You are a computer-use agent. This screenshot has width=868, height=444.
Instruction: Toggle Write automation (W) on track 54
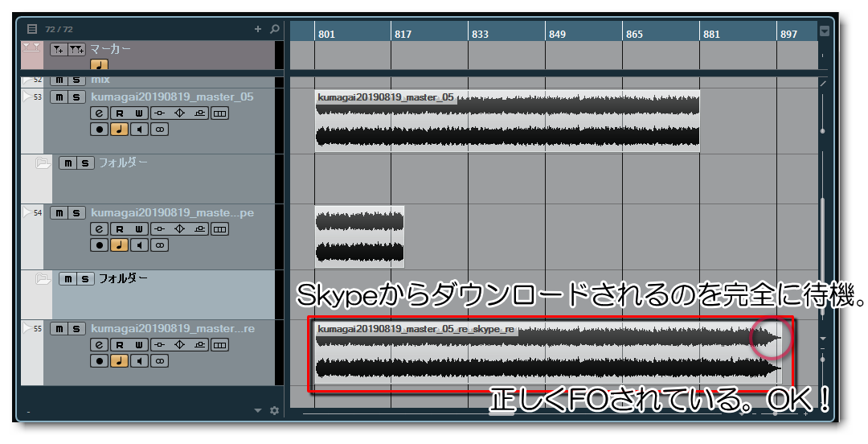[x=139, y=229]
